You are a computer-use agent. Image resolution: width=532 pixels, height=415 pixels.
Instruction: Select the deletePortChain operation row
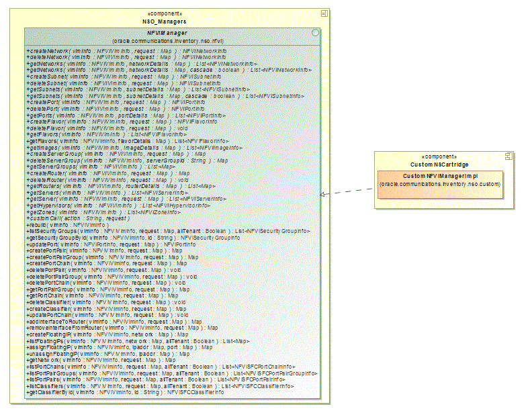pyautogui.click(x=106, y=283)
